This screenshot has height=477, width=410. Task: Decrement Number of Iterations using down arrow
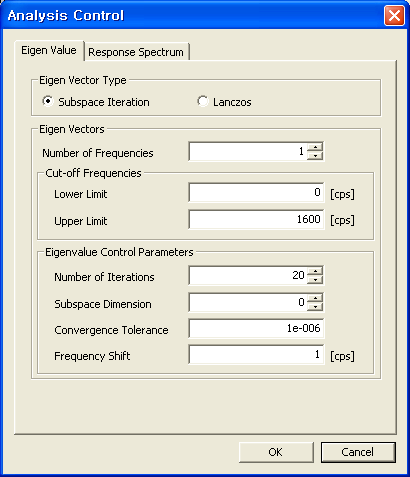coord(315,280)
